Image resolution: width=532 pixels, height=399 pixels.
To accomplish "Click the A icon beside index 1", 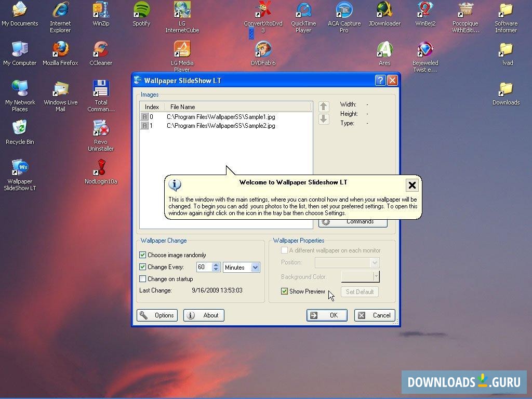I will tap(144, 125).
